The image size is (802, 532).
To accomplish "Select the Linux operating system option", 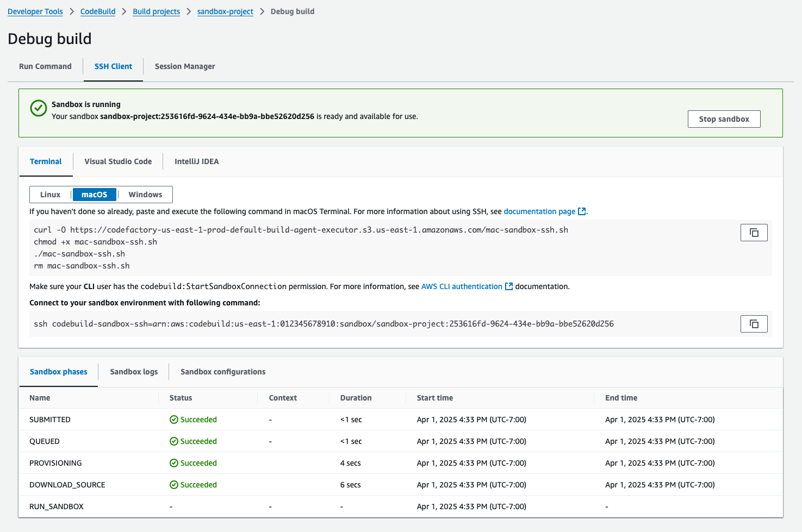I will 50,194.
